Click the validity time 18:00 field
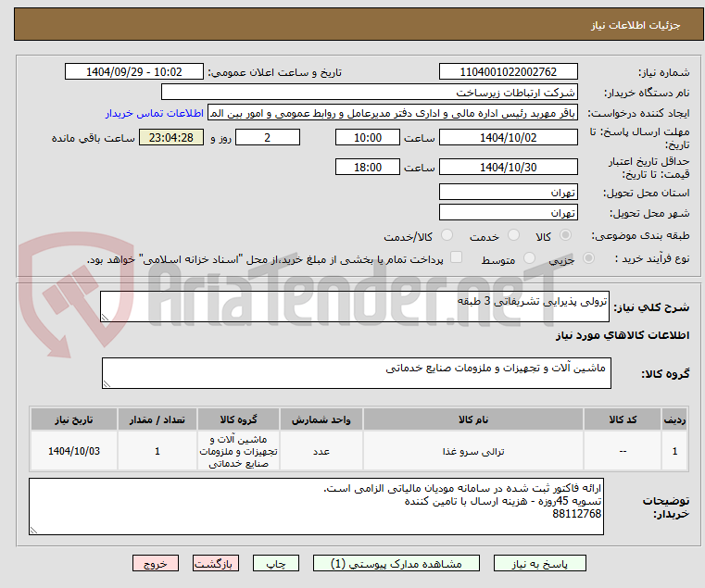 coord(368,167)
